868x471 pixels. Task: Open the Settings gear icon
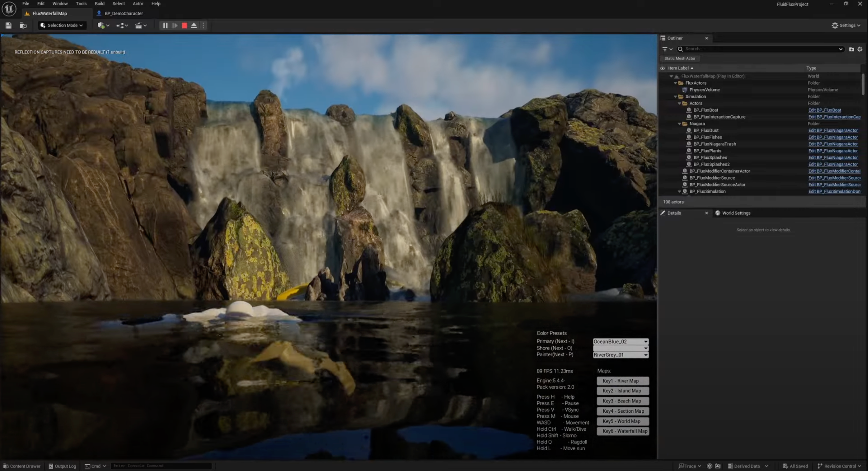(835, 25)
